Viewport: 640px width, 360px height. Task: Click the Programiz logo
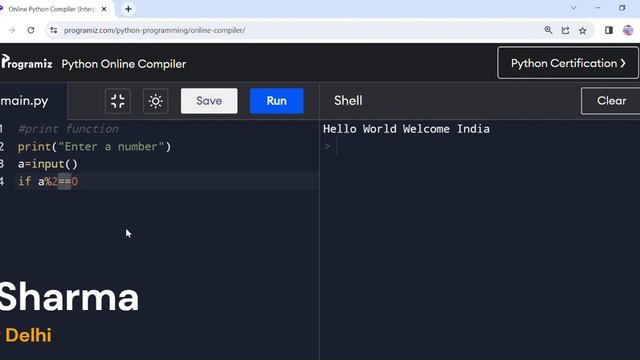[x=27, y=63]
